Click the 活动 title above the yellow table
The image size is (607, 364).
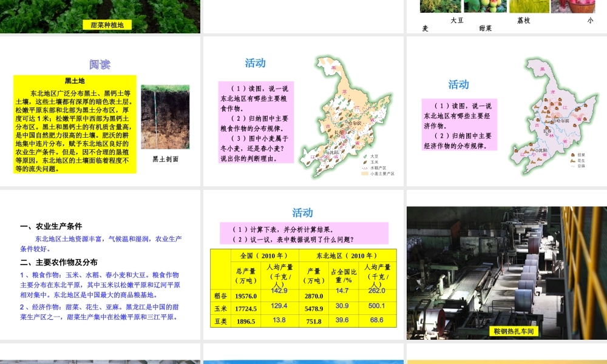[x=302, y=213]
